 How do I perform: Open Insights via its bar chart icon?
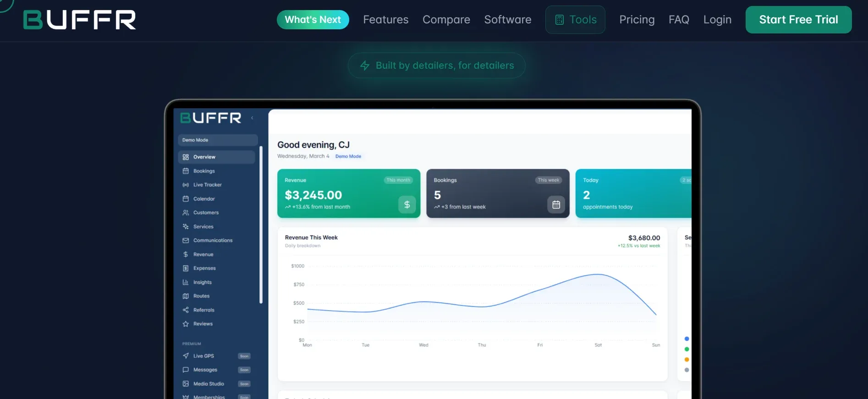tap(186, 282)
